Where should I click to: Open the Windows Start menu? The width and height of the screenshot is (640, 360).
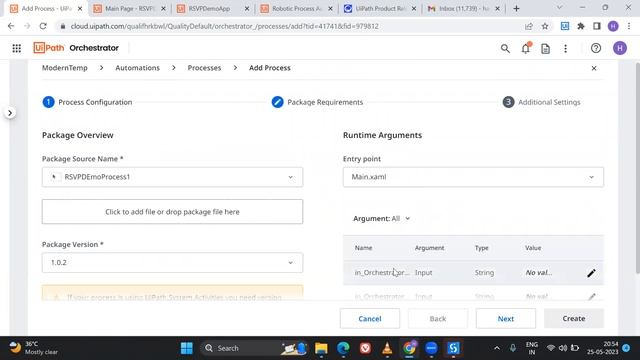[x=187, y=348]
